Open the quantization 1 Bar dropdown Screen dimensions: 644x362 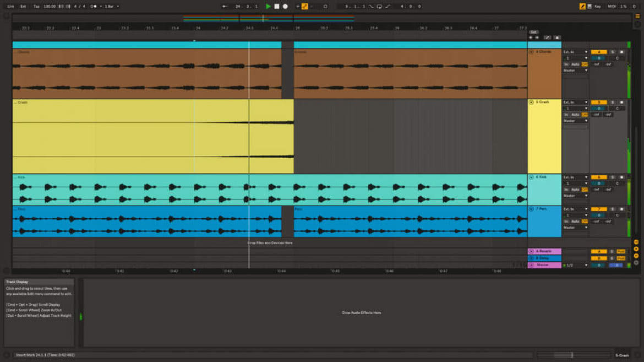[111, 6]
